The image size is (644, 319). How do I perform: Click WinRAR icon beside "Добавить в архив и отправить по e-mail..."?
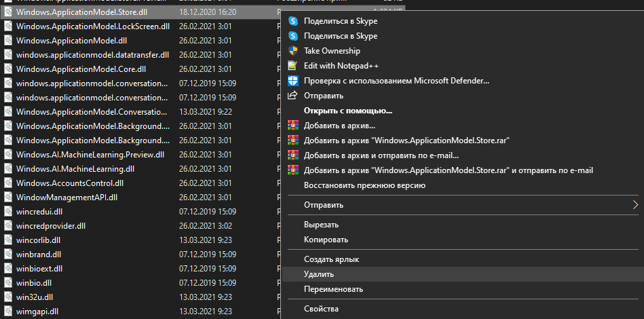click(x=292, y=155)
